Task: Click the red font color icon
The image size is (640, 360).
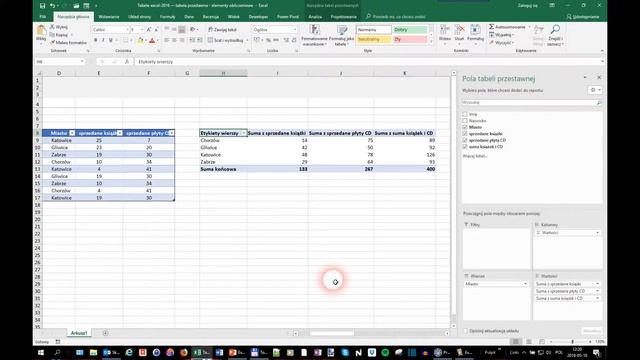Action: click(152, 40)
